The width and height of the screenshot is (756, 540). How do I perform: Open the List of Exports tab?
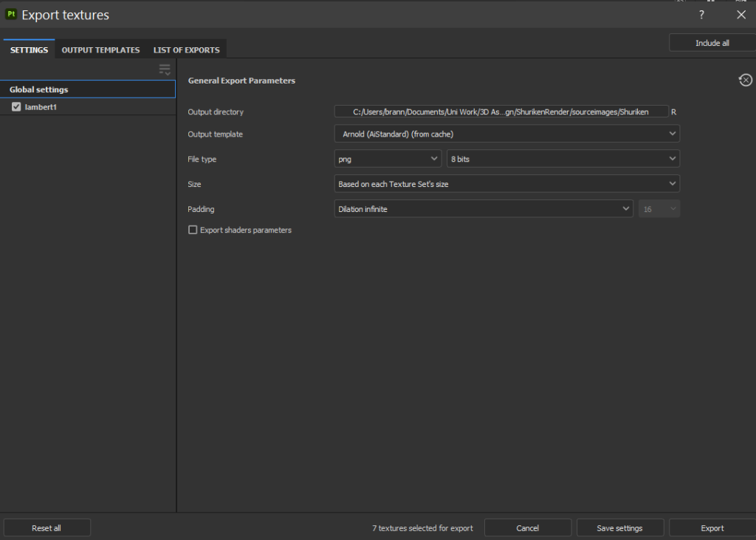[186, 50]
